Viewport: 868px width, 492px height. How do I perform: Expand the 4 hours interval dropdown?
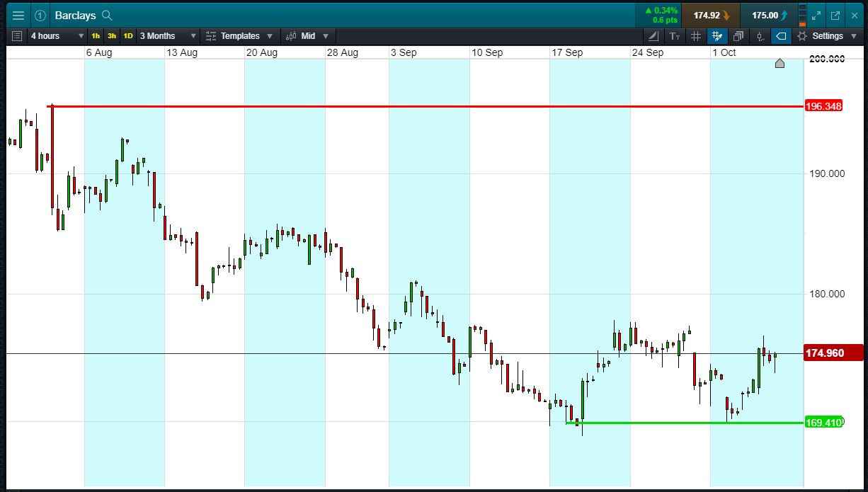(x=57, y=36)
